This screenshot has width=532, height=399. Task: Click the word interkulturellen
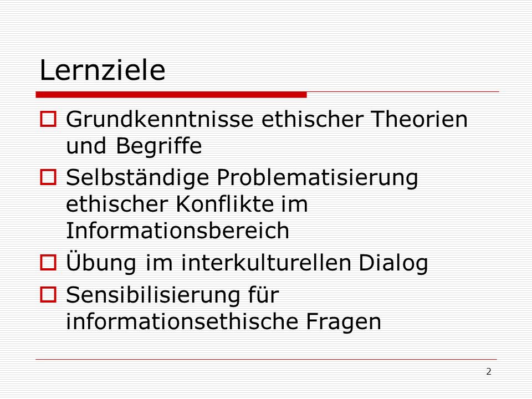coord(267,263)
